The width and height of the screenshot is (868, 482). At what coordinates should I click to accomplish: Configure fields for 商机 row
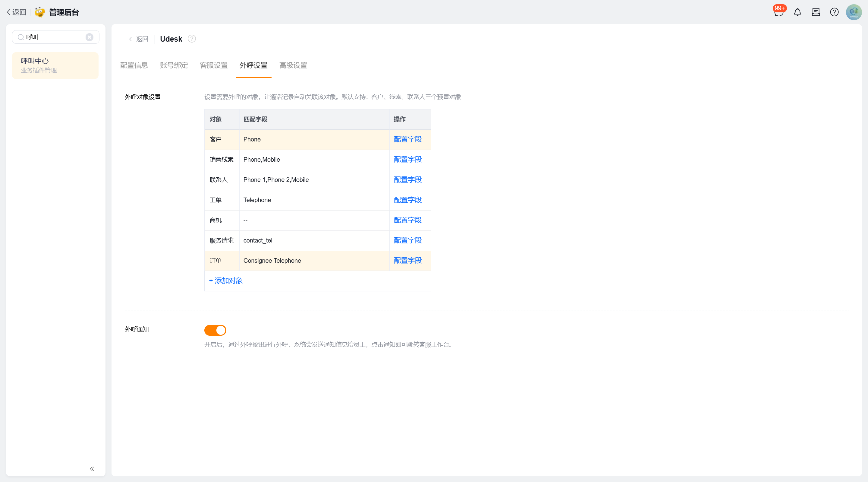point(408,220)
